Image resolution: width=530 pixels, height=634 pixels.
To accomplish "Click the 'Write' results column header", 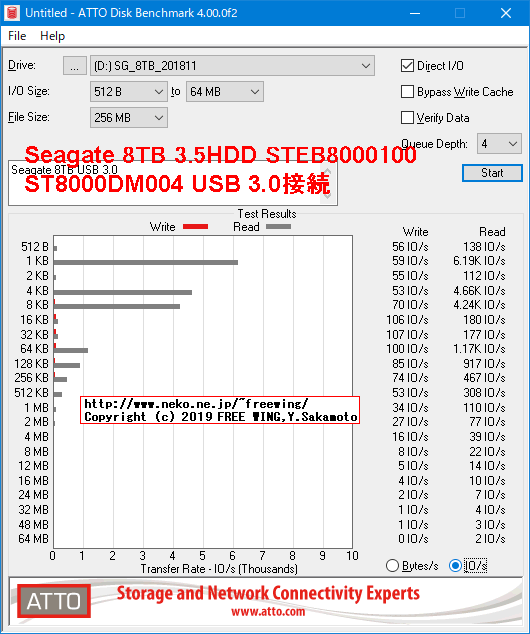I will click(416, 232).
